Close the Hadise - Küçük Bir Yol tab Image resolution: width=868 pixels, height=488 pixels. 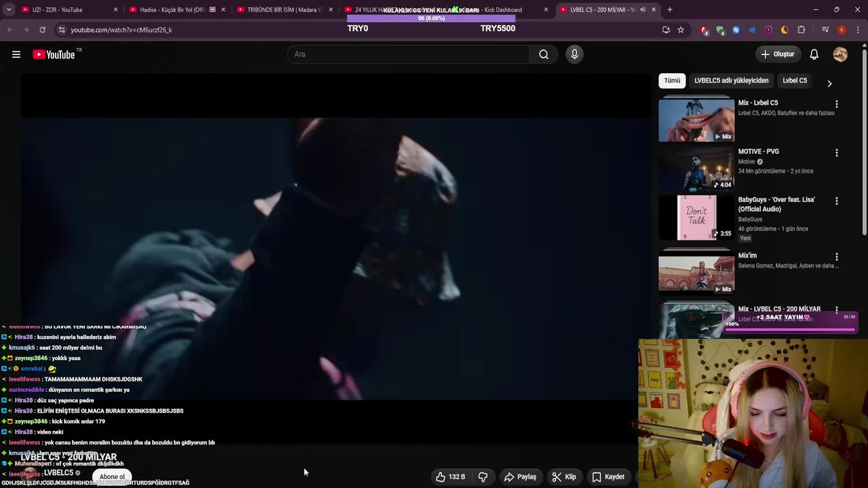[x=223, y=9]
